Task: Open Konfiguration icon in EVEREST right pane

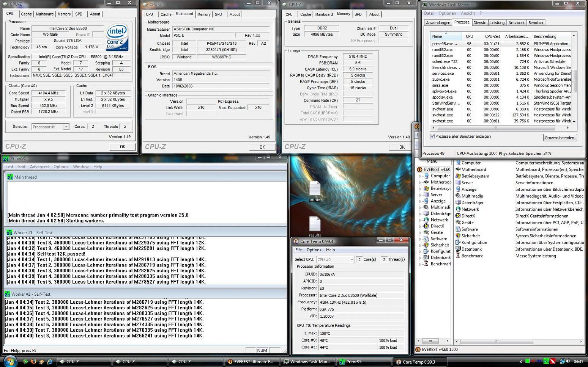Action: click(458, 242)
